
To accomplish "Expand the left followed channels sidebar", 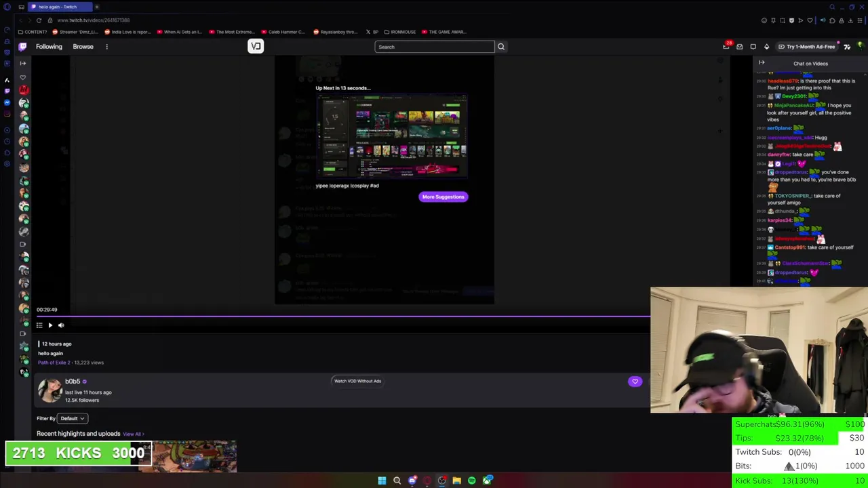I will [22, 63].
